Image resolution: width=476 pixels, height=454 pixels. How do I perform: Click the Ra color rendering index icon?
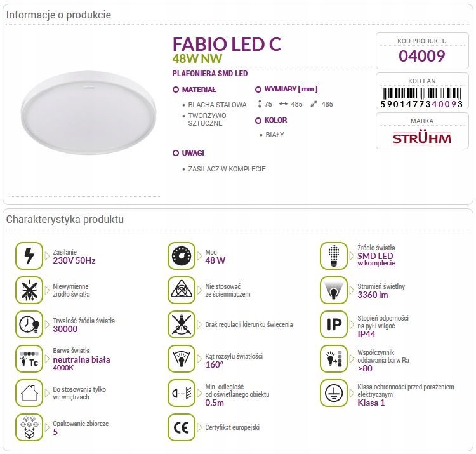[x=334, y=359]
